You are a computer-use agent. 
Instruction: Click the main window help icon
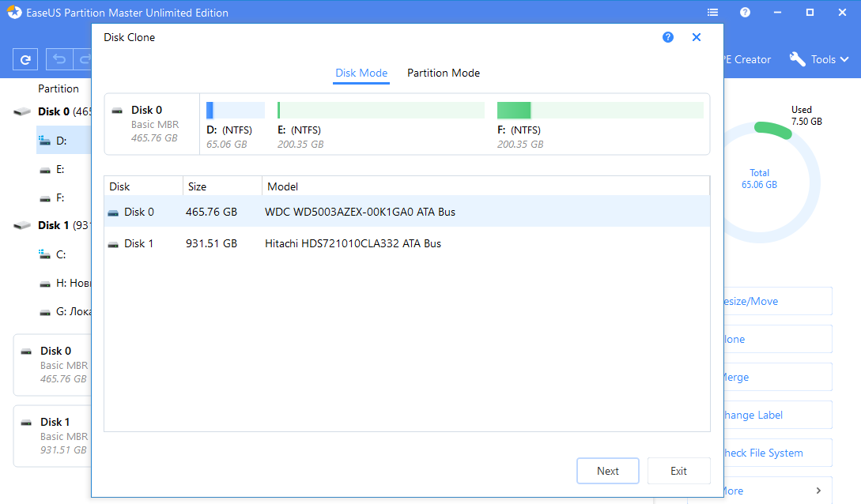click(x=745, y=13)
